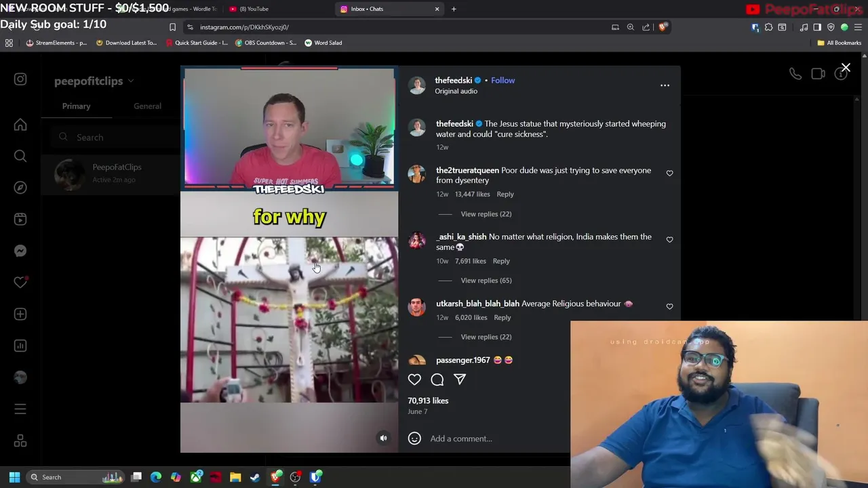This screenshot has width=868, height=488.
Task: Open OBS Countdown bookmark
Action: click(x=266, y=43)
